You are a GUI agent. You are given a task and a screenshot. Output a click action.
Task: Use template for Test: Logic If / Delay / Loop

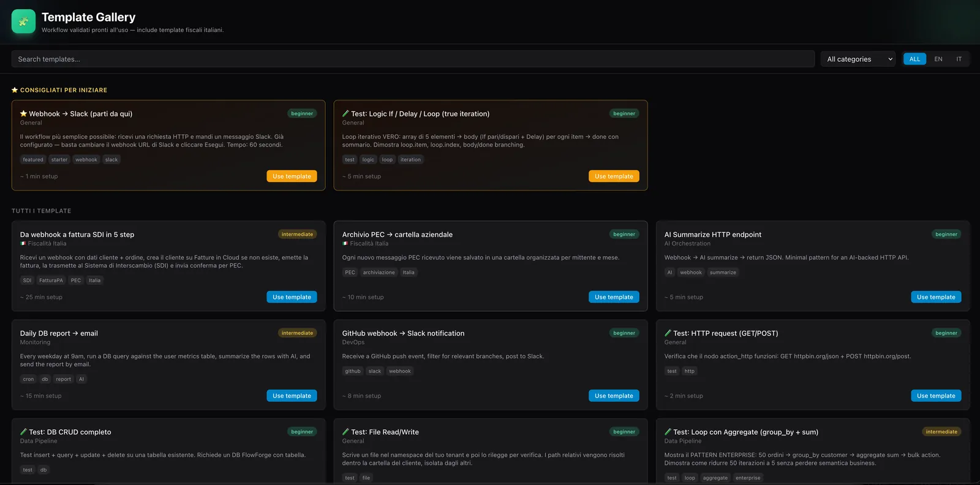(614, 176)
